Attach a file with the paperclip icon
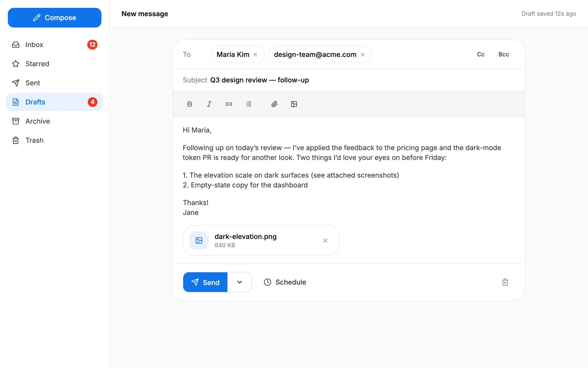 pos(275,104)
